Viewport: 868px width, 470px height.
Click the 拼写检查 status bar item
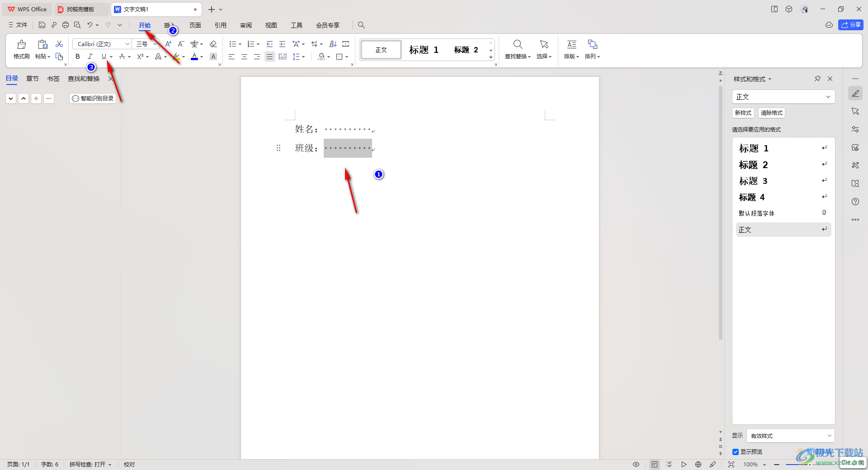point(90,464)
